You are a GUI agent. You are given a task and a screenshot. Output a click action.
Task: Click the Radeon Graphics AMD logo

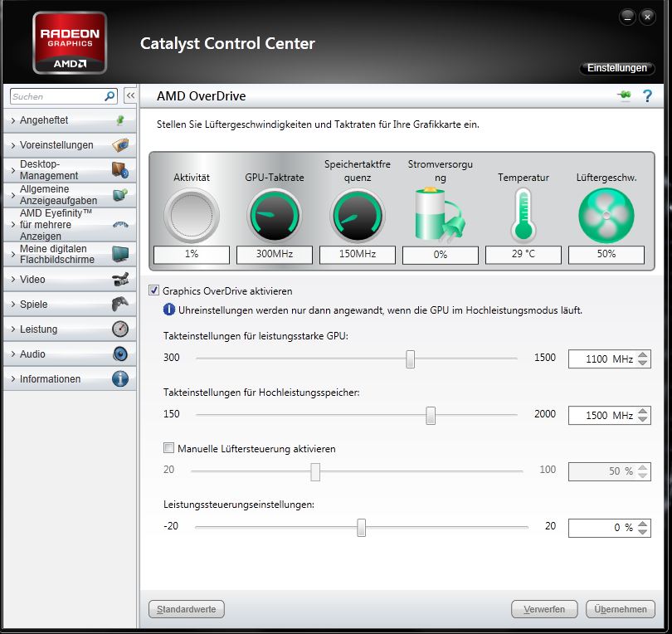pos(70,43)
